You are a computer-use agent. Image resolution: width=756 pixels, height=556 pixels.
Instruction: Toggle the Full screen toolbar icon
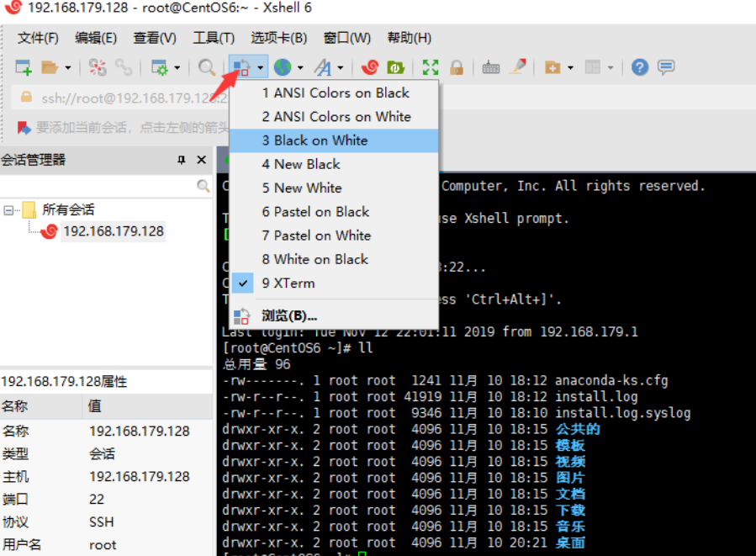point(431,67)
